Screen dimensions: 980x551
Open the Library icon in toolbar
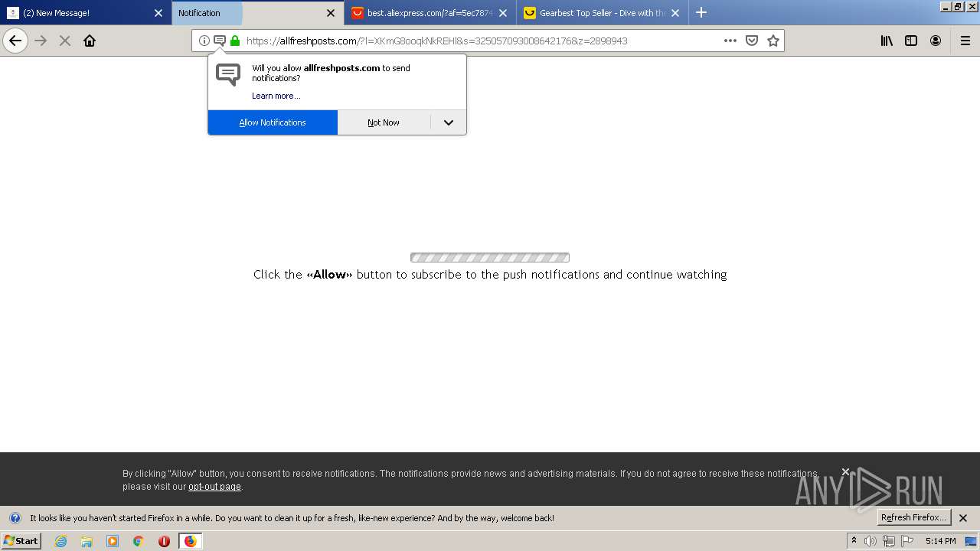(887, 41)
